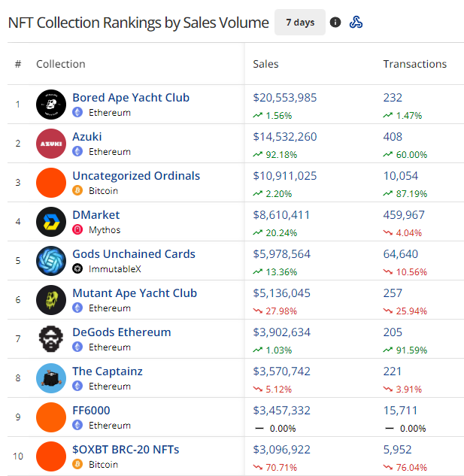The image size is (464, 476).
Task: Click the Bored Ape Yacht Club logo
Action: point(51,105)
